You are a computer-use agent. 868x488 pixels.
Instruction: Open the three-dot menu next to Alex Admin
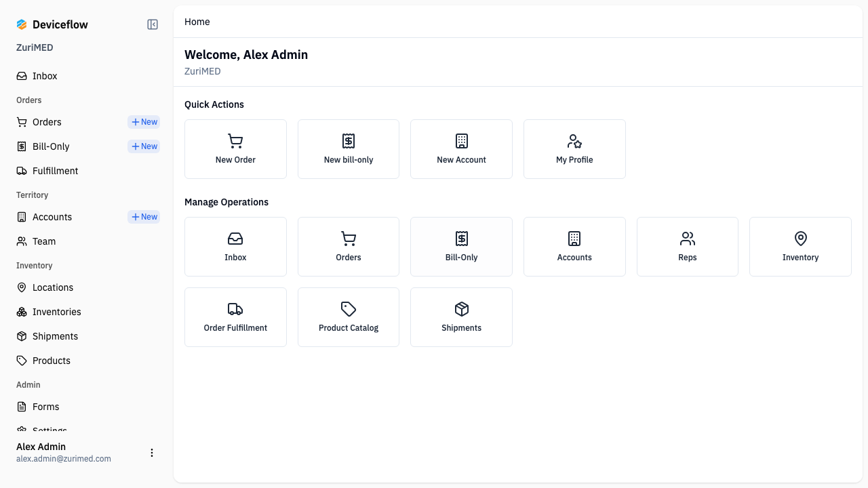152,453
